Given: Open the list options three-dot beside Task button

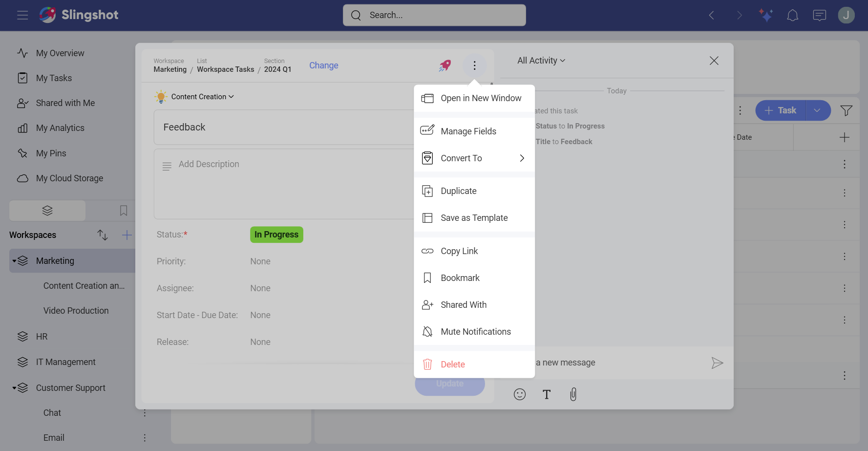Looking at the screenshot, I should (x=740, y=111).
